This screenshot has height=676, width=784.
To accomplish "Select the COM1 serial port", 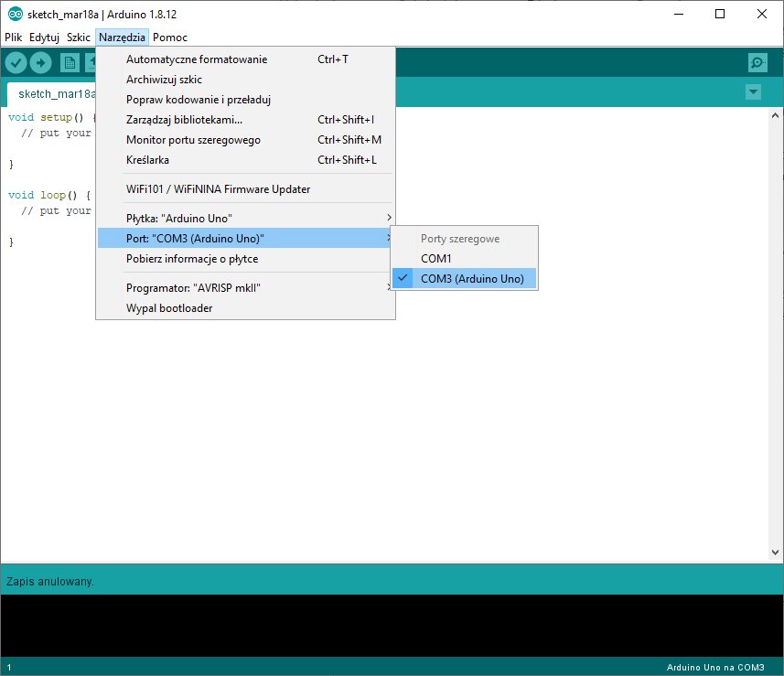I will pos(465,259).
